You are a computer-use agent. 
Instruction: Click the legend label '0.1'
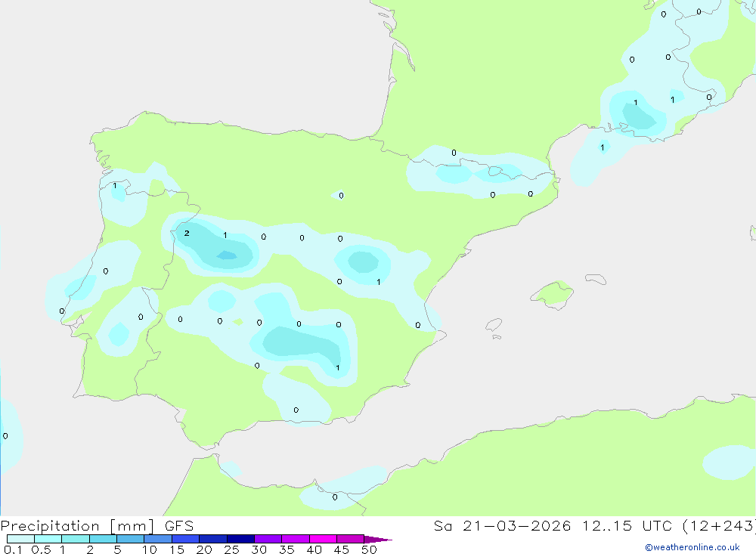13,549
